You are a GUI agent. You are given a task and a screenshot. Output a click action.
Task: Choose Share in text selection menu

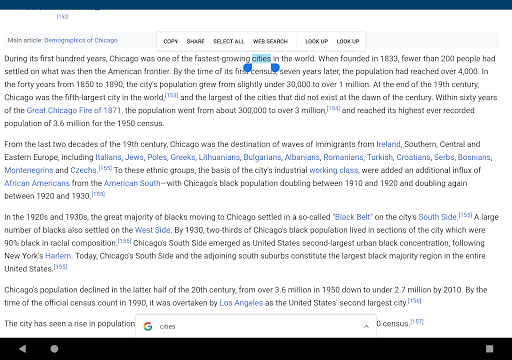[x=195, y=41]
